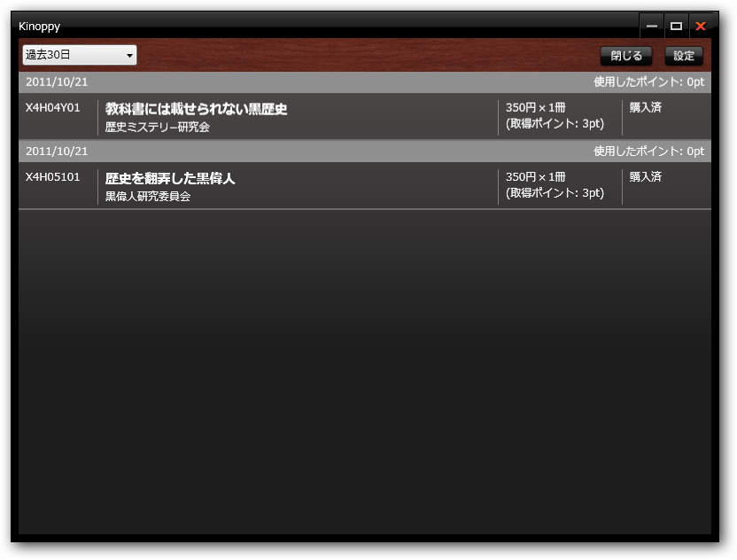Click the order ID X4H05101
This screenshot has height=560, width=737.
coord(56,177)
